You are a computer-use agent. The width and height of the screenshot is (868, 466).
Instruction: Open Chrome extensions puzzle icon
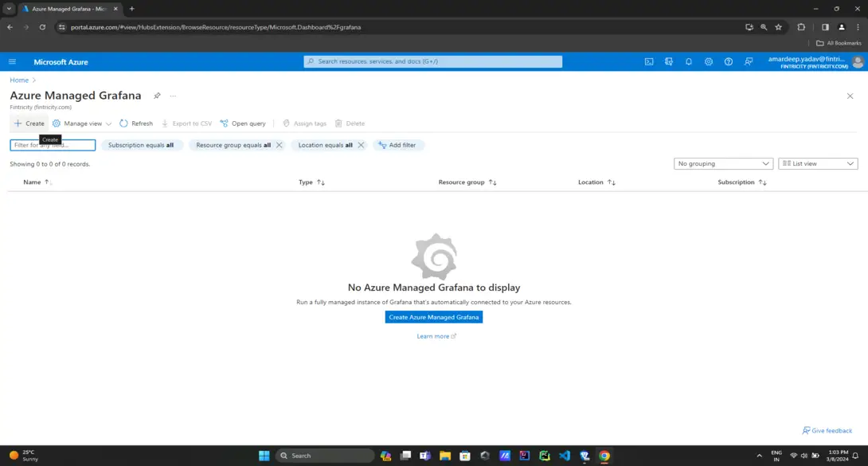[x=801, y=27]
